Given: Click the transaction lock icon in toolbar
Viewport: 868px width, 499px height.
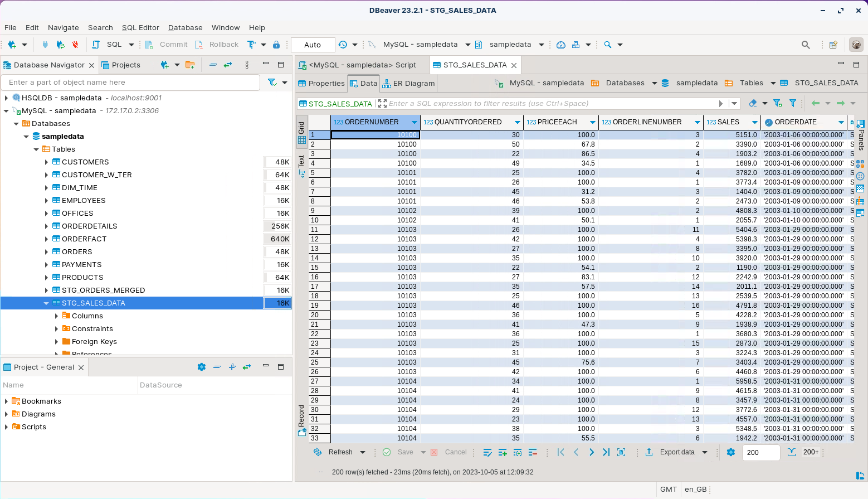Looking at the screenshot, I should click(276, 45).
